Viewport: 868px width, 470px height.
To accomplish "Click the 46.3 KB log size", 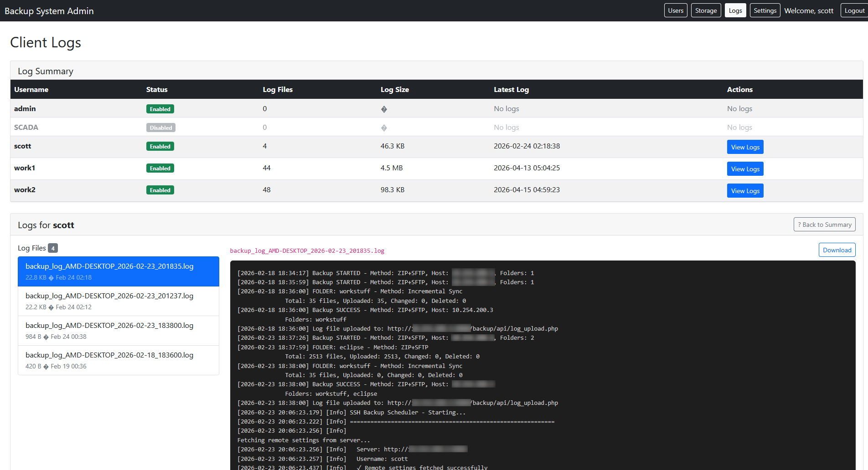I will 393,146.
